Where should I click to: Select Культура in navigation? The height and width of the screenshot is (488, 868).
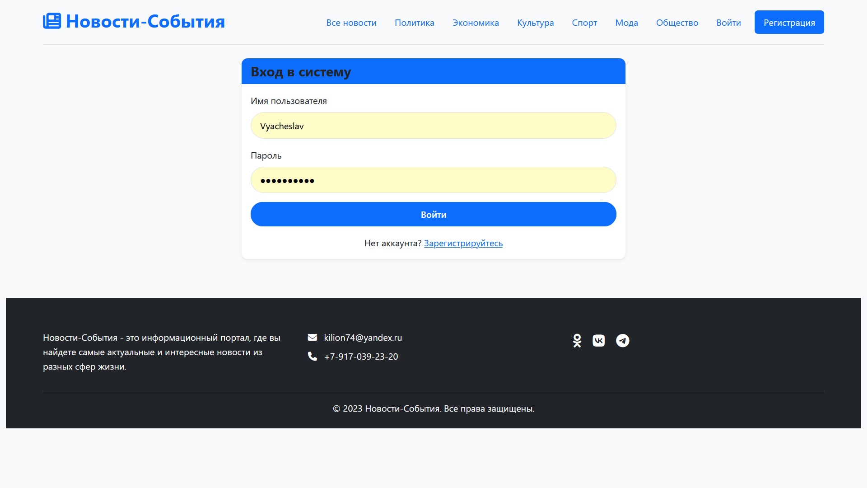pos(536,23)
